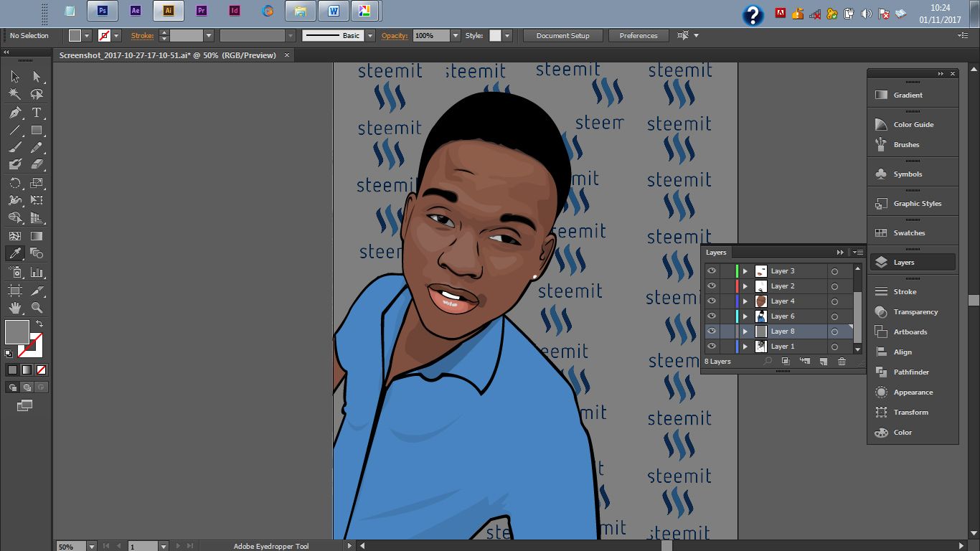The image size is (980, 551).
Task: Open Preferences button in control bar
Action: (639, 36)
